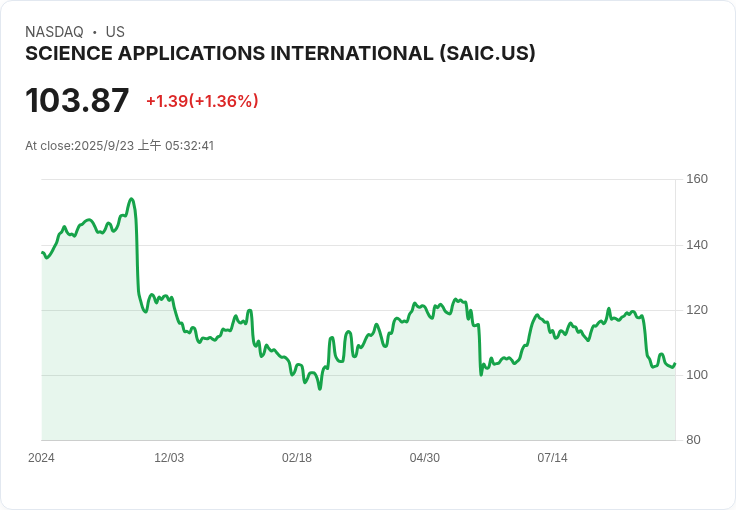
Task: Click the 02/18 date axis label
Action: point(297,458)
